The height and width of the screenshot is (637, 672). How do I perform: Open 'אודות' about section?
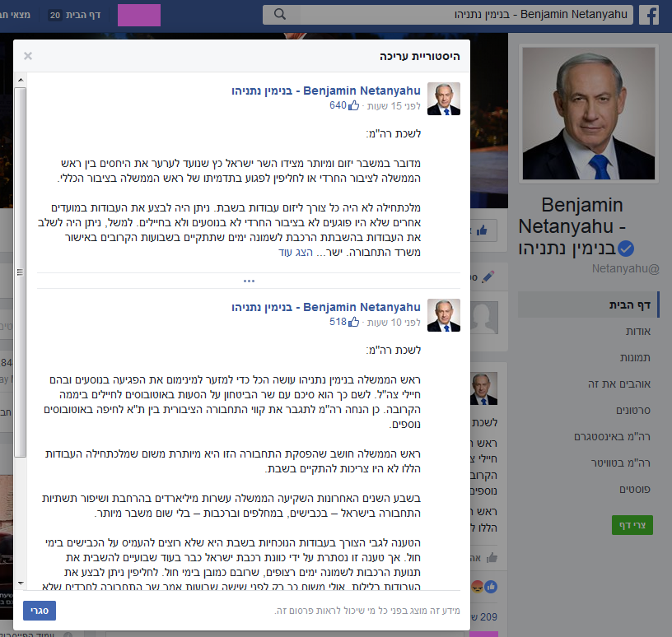638,331
